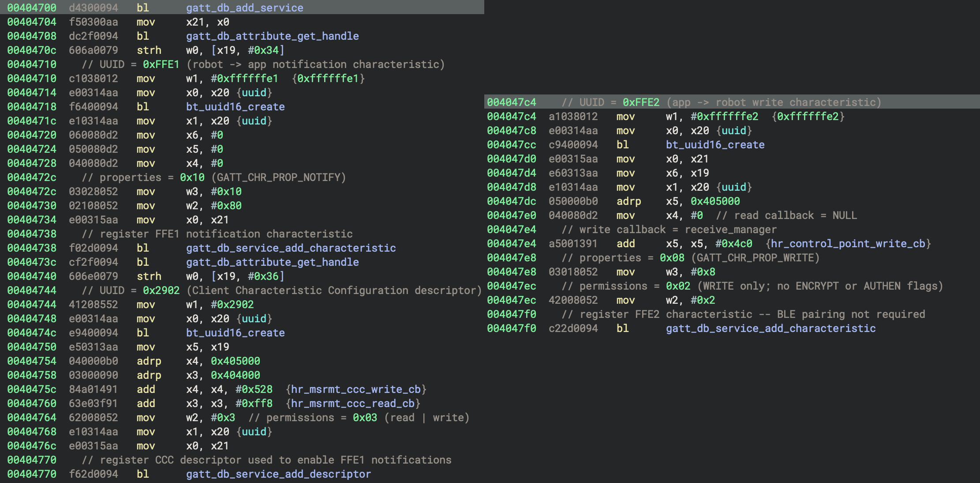This screenshot has height=483, width=980.
Task: Jump to bt_uuid16_create from address 004047cc
Action: (715, 145)
